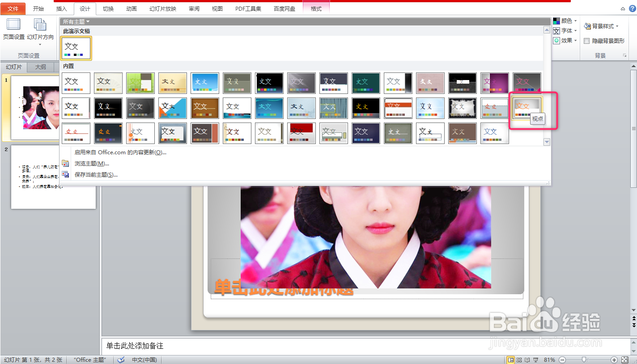
Task: Switch pane to the 大纲 outline tab
Action: tap(41, 67)
